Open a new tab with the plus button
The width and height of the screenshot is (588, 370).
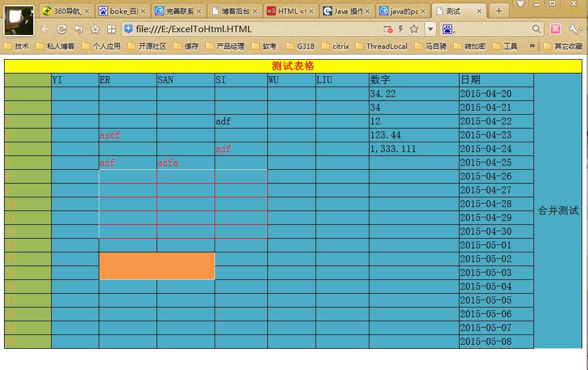point(499,11)
